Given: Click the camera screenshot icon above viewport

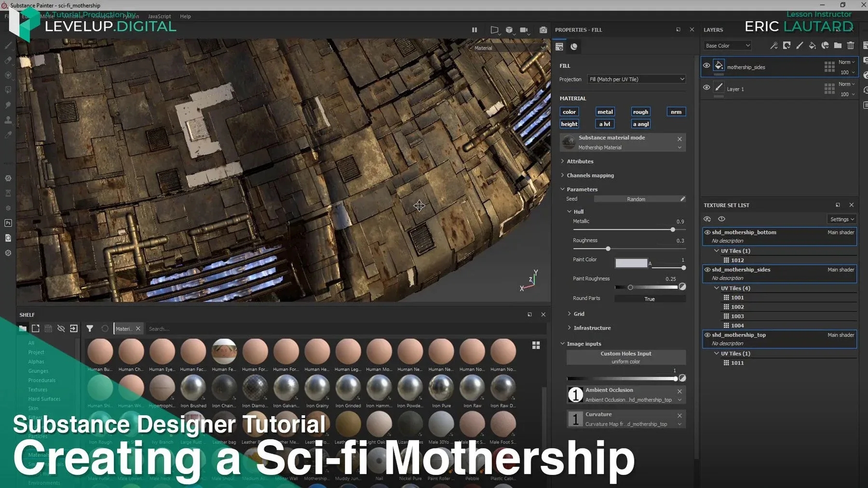Looking at the screenshot, I should pyautogui.click(x=543, y=30).
